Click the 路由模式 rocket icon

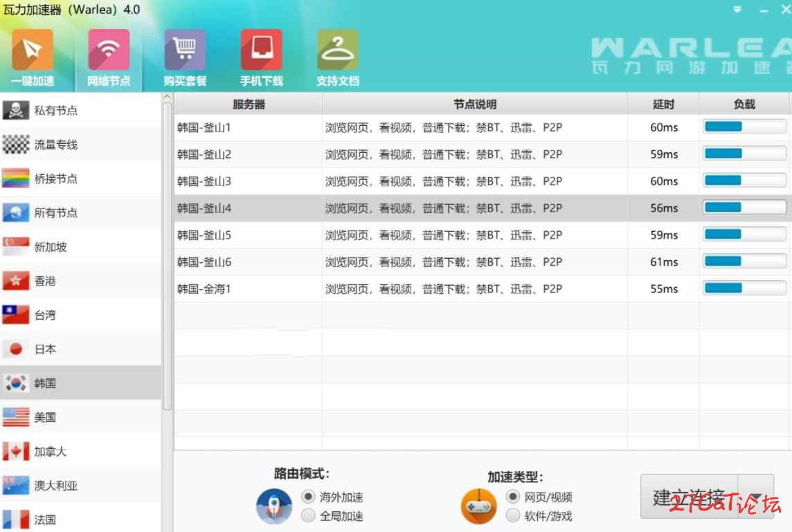coord(273,506)
